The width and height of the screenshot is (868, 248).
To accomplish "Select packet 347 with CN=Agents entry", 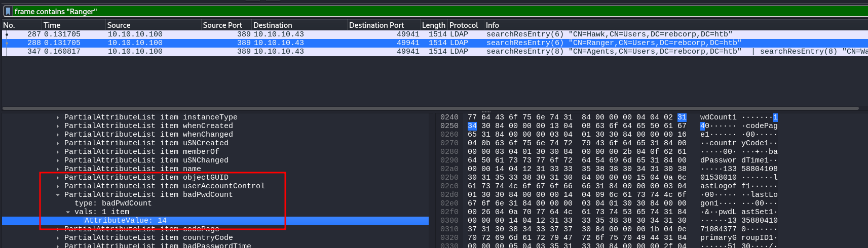I will tap(435, 52).
